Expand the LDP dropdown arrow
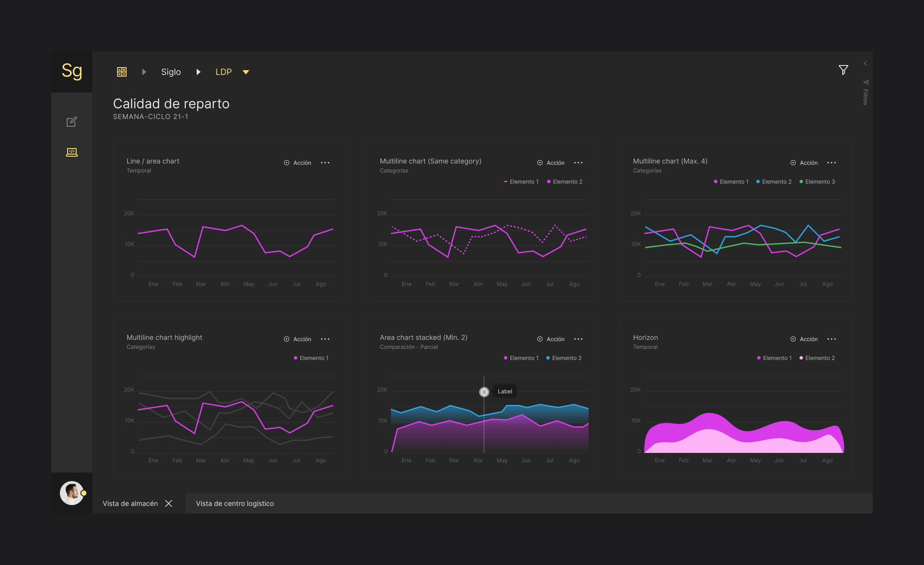The image size is (924, 565). (x=246, y=72)
